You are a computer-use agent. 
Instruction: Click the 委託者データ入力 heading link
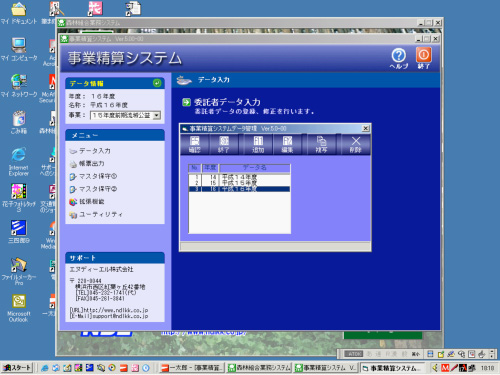(x=227, y=102)
